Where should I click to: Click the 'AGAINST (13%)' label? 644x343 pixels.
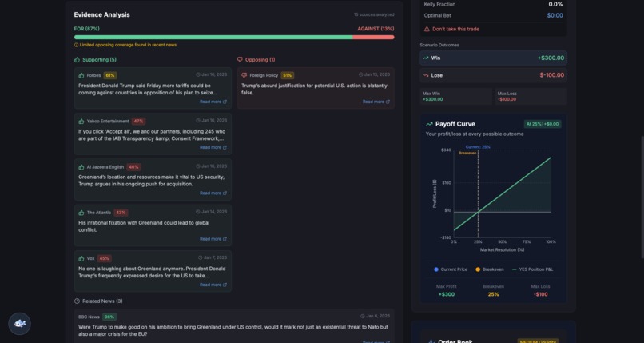376,29
